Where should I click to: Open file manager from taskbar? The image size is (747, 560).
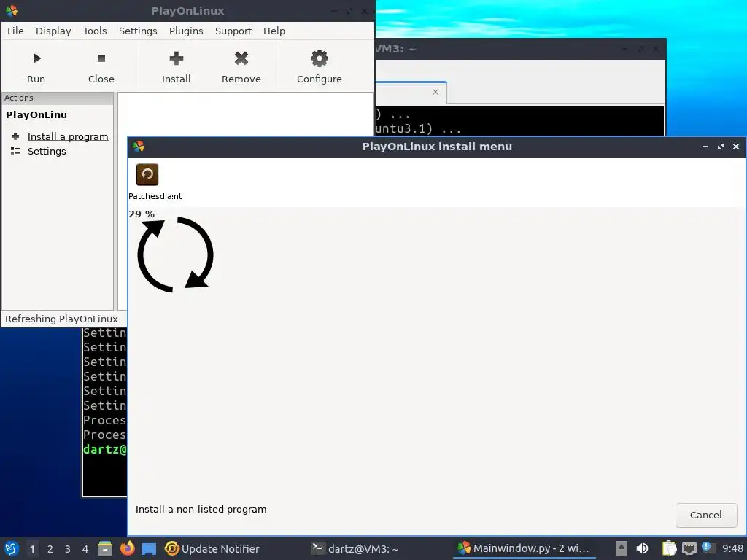[x=105, y=548]
